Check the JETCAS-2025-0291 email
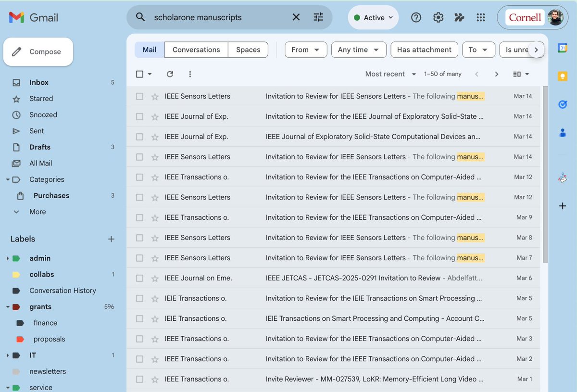The width and height of the screenshot is (577, 392). point(139,278)
